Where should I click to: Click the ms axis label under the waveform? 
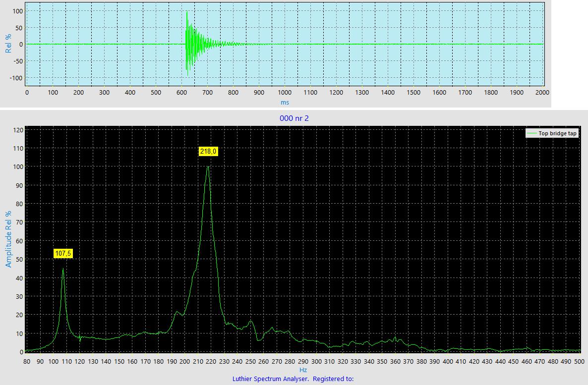click(x=285, y=103)
